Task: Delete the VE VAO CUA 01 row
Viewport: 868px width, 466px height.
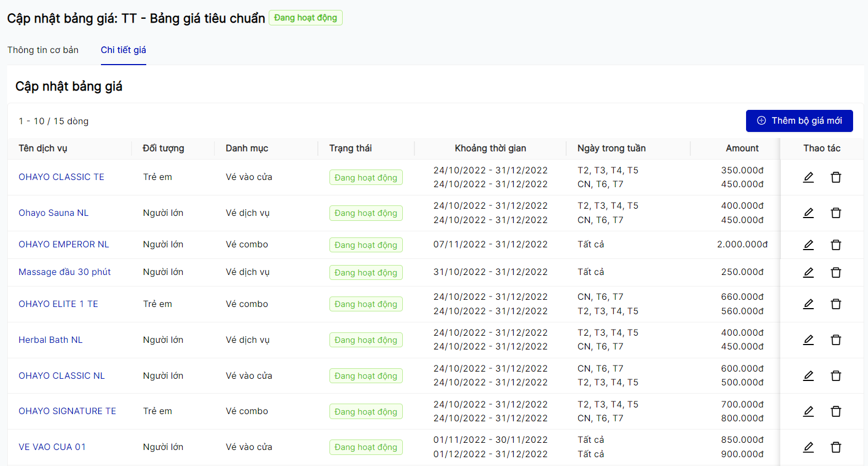Action: (836, 447)
